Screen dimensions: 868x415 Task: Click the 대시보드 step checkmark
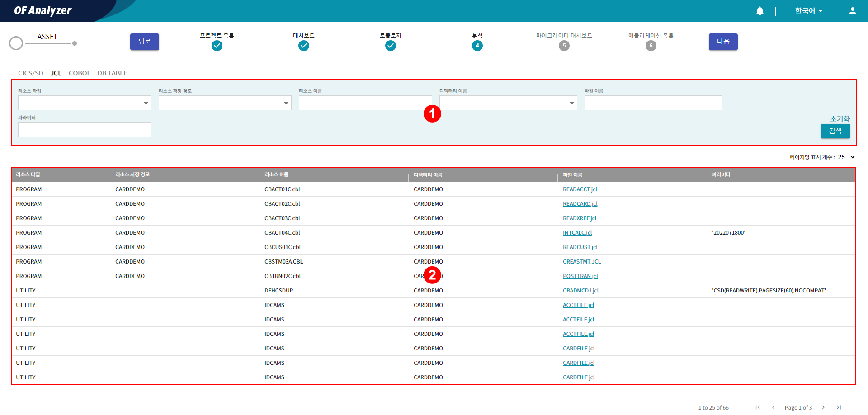pyautogui.click(x=304, y=46)
